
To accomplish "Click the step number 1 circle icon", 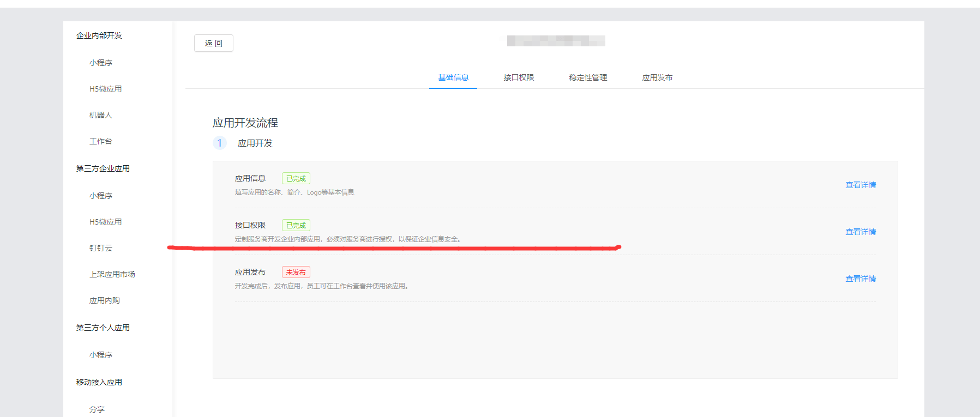I will (220, 143).
